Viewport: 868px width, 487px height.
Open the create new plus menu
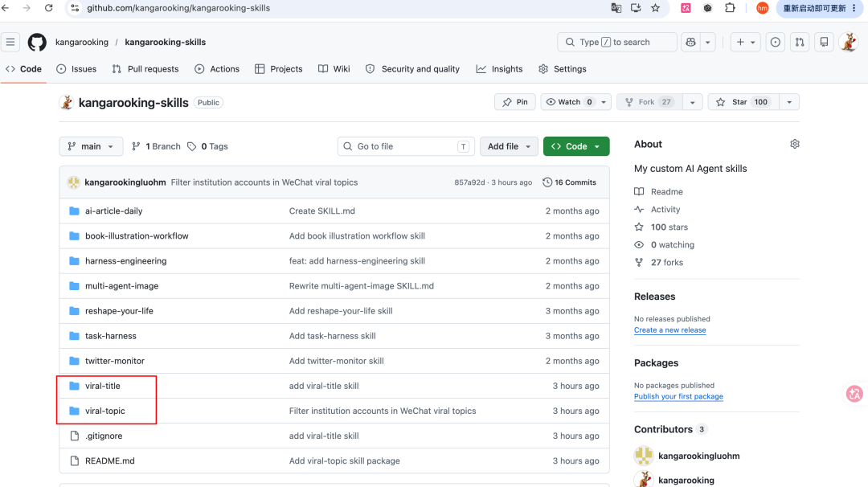pyautogui.click(x=745, y=42)
